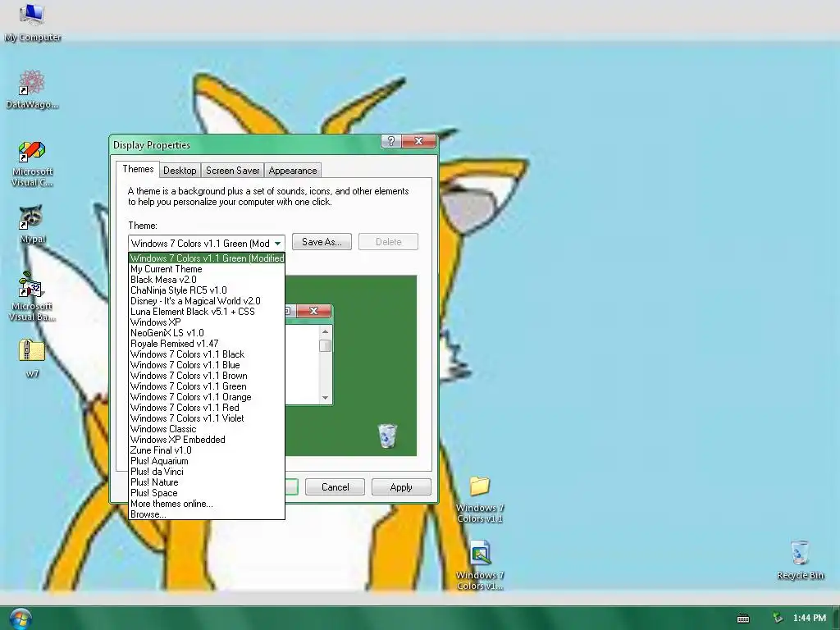Select unmodified Windows 7 Colors v1.1 Green
The width and height of the screenshot is (840, 630).
[207, 386]
